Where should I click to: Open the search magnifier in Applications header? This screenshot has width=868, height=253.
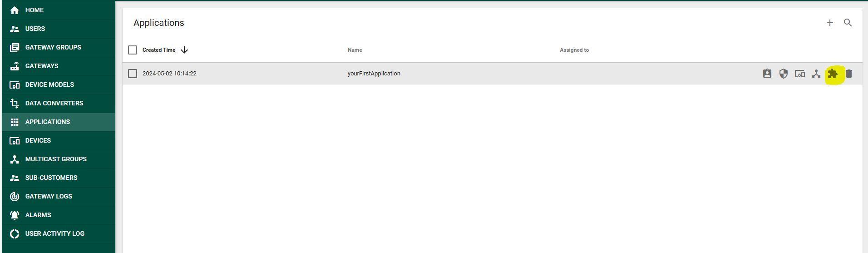848,23
